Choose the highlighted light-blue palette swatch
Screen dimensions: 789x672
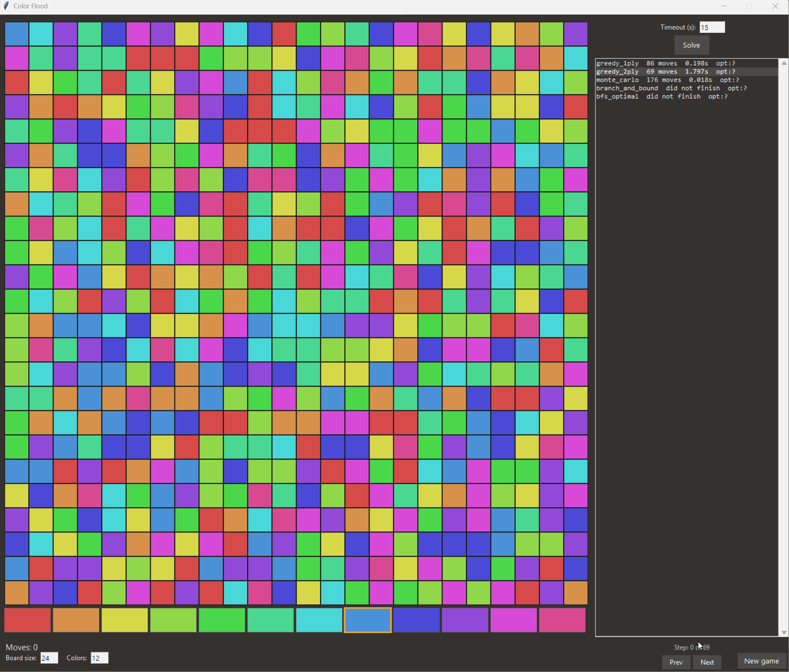368,620
